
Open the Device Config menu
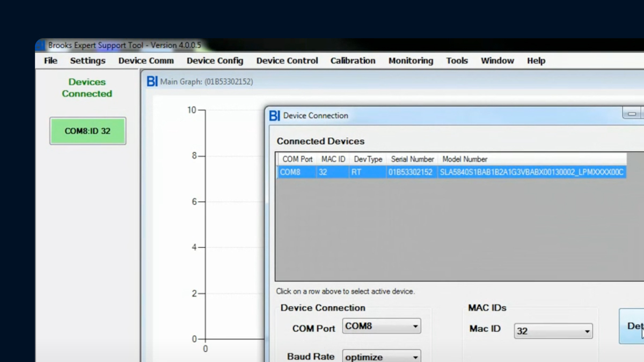coord(214,61)
